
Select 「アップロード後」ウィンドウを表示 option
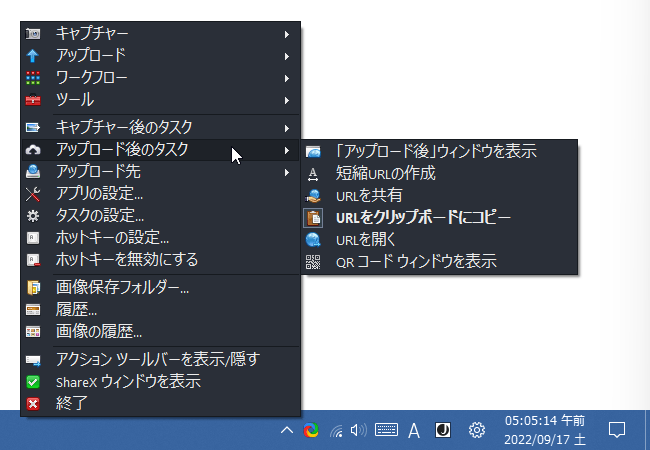(x=439, y=151)
